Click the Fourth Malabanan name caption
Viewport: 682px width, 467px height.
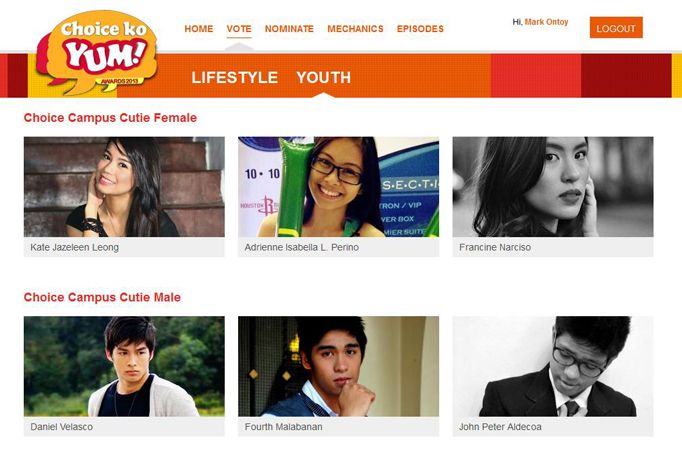pos(284,427)
